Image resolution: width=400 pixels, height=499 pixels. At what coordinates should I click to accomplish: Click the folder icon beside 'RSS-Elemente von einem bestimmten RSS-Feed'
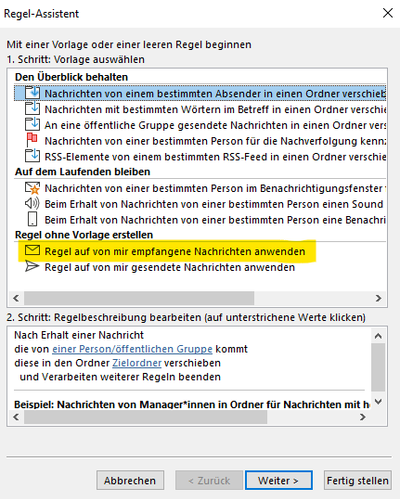(32, 156)
